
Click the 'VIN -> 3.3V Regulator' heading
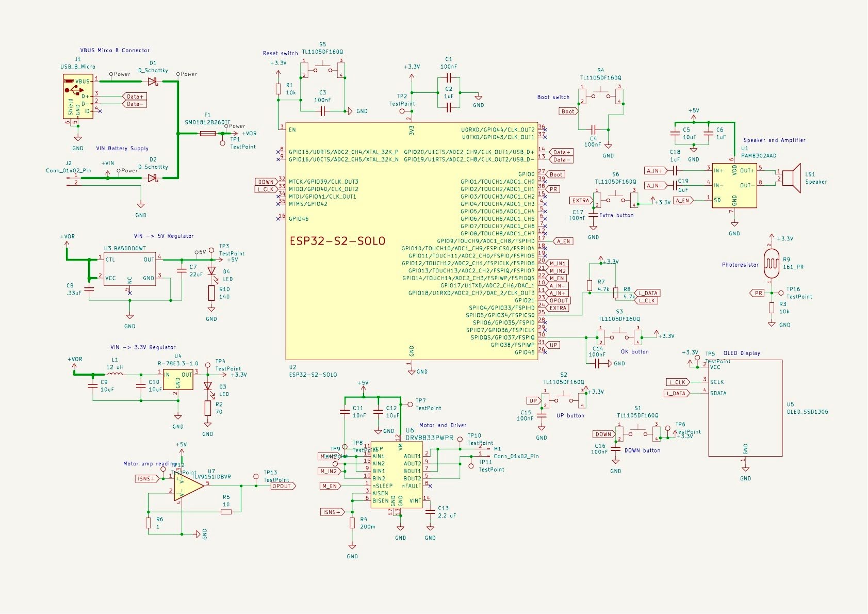click(x=143, y=347)
